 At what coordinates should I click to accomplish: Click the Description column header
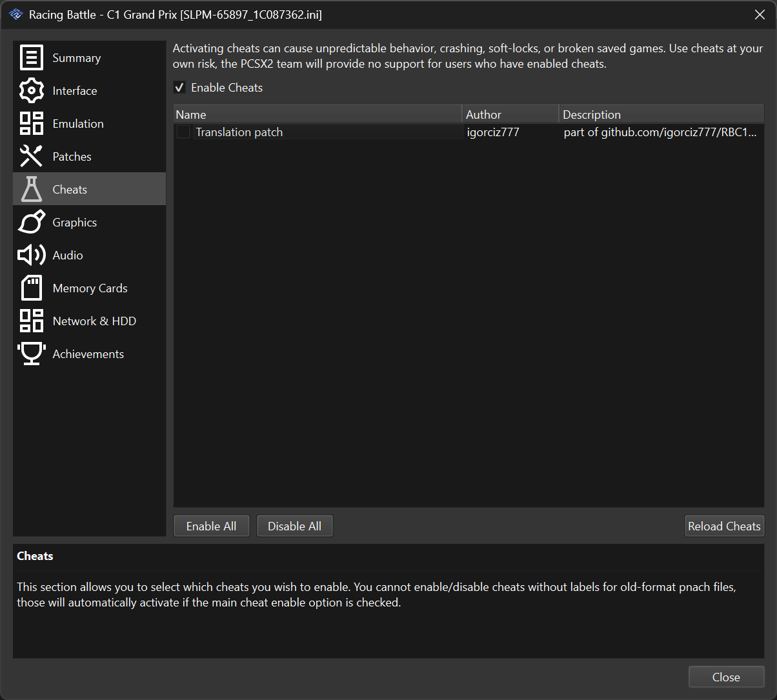click(661, 114)
